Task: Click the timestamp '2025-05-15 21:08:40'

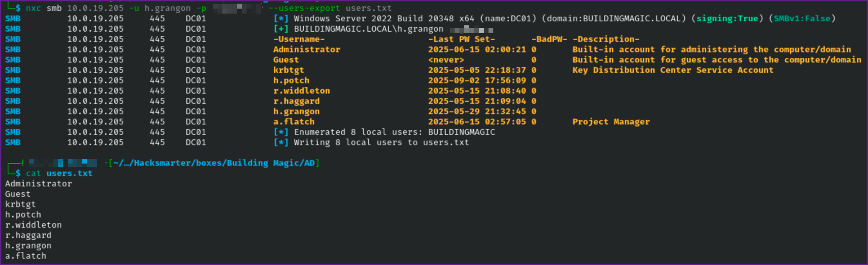Action: (x=477, y=91)
